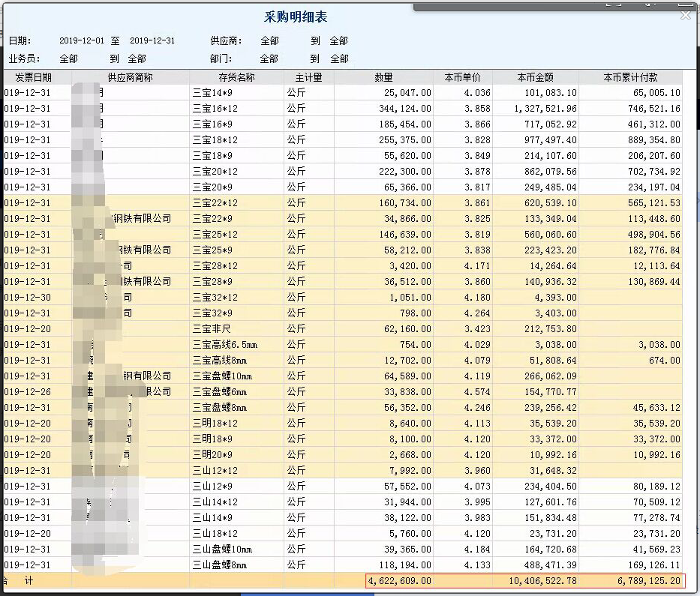Click the 发票日期 column header
This screenshot has height=596, width=700.
34,77
